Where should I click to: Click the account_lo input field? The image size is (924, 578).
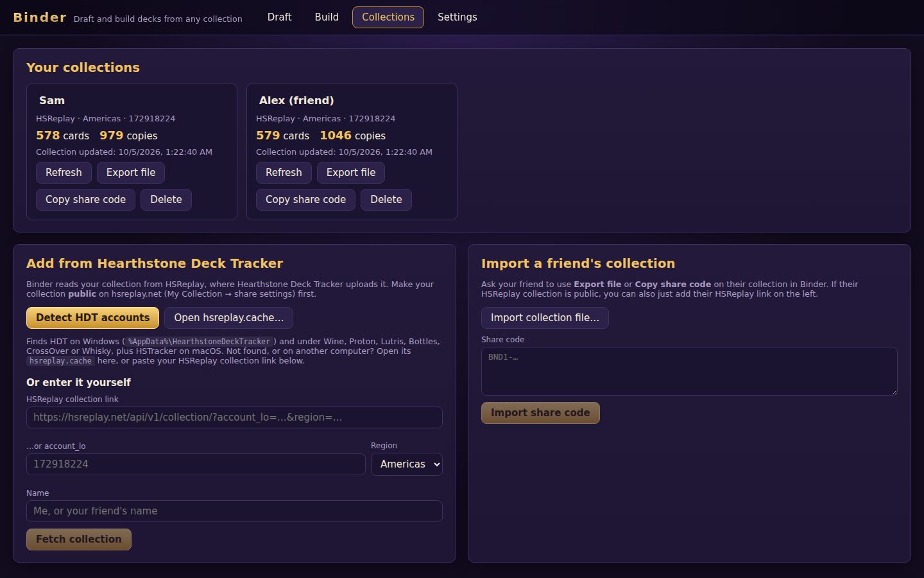click(196, 464)
